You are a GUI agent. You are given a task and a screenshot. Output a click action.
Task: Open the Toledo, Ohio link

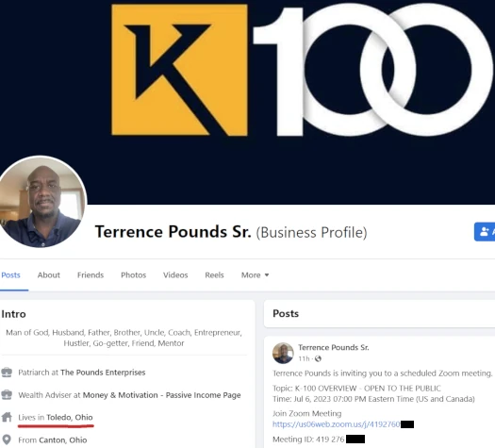point(70,418)
